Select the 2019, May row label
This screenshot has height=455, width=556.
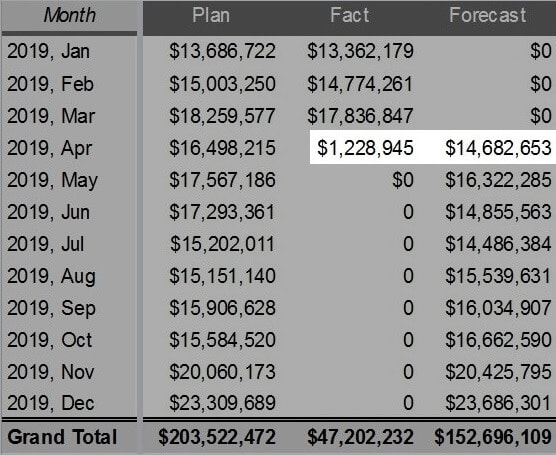(52, 180)
